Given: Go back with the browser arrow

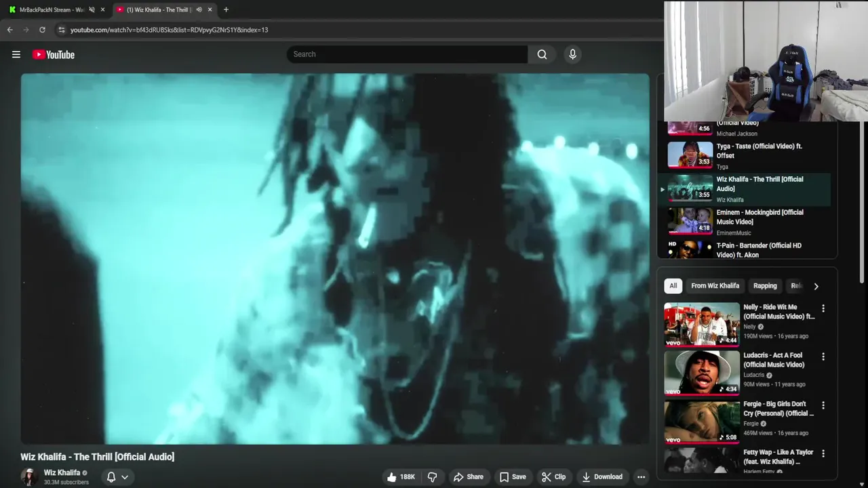Looking at the screenshot, I should (x=9, y=30).
